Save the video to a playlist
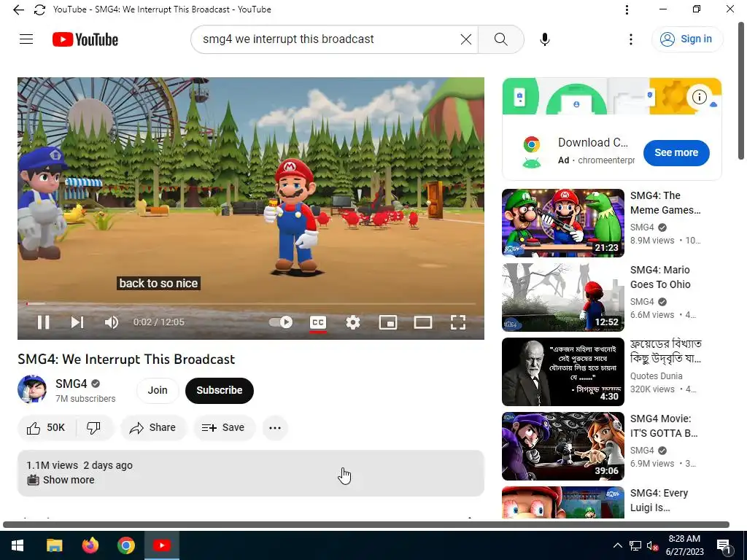The image size is (747, 560). coord(223,427)
